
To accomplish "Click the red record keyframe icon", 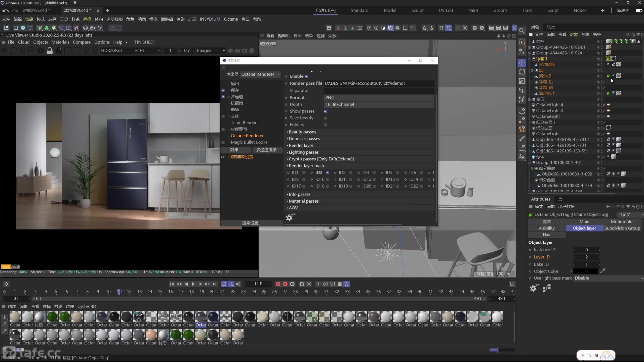I will tap(278, 284).
